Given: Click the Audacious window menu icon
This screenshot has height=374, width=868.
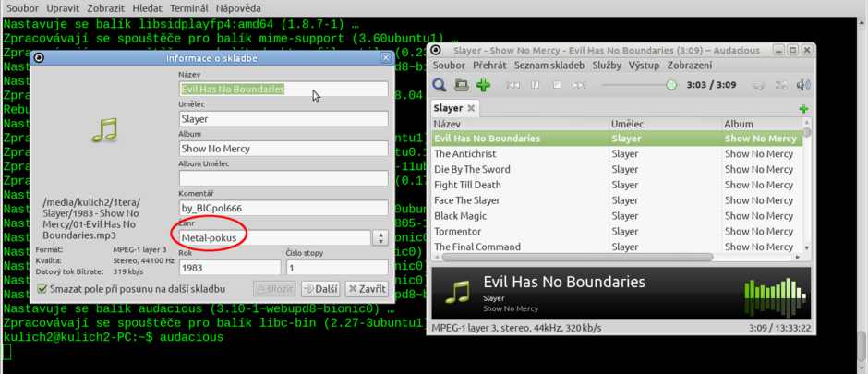Looking at the screenshot, I should [x=436, y=51].
